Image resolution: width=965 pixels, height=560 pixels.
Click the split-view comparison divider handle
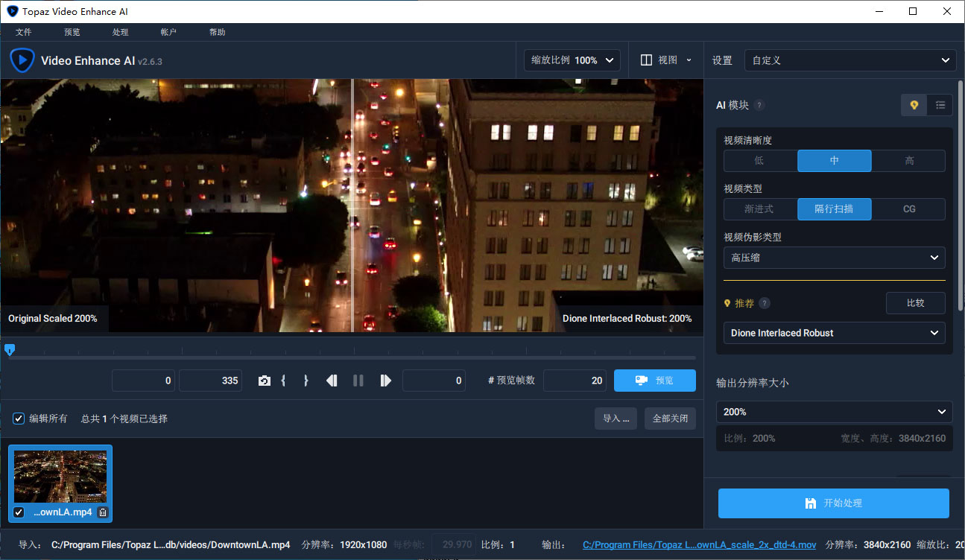352,206
